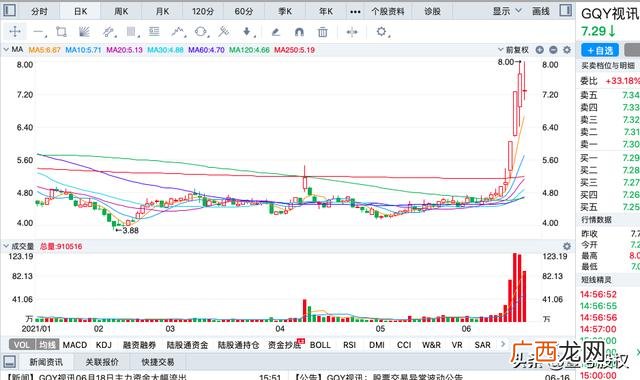
Task: Select the pencil edit tool
Action: 276,31
